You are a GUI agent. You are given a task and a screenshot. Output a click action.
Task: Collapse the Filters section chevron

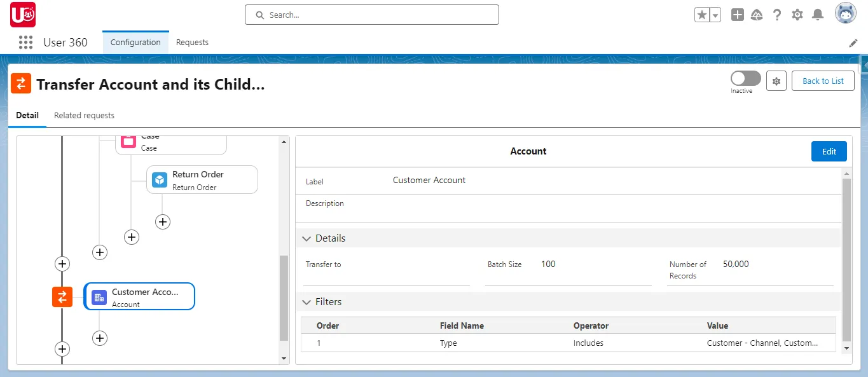(x=307, y=302)
